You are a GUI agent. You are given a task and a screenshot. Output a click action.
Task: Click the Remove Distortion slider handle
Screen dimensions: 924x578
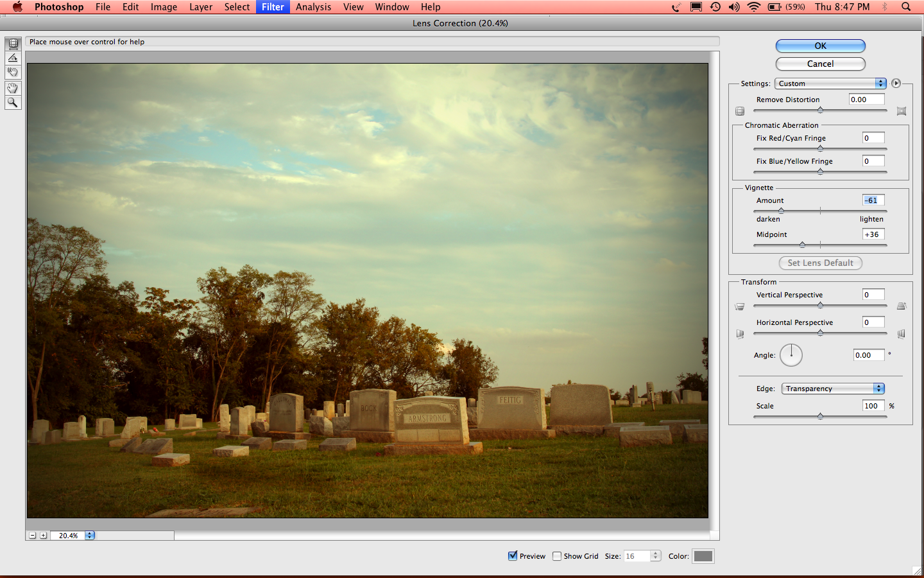pos(820,110)
